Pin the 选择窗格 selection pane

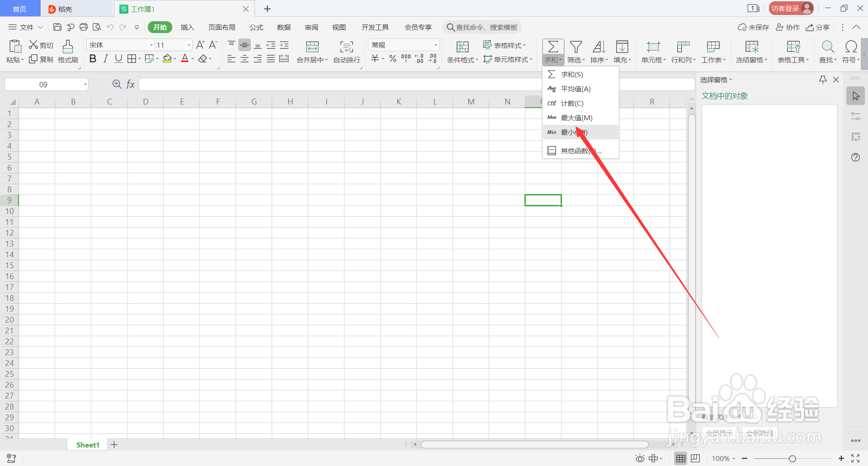822,80
